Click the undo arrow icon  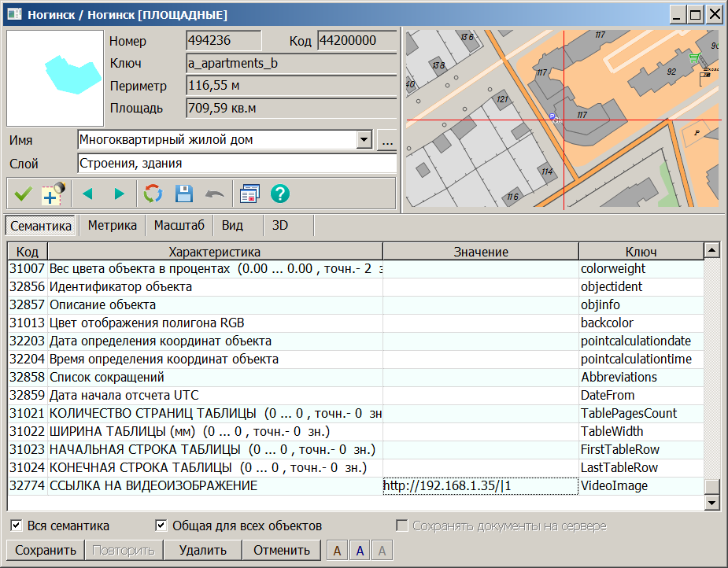(x=213, y=194)
